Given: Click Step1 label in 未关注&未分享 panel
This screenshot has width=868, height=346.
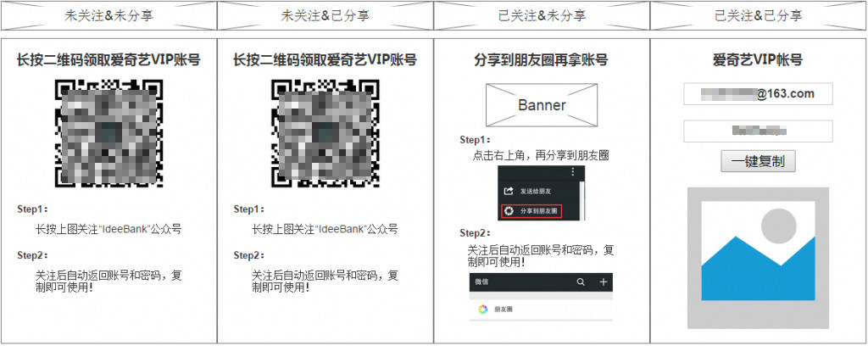Looking at the screenshot, I should coord(33,209).
